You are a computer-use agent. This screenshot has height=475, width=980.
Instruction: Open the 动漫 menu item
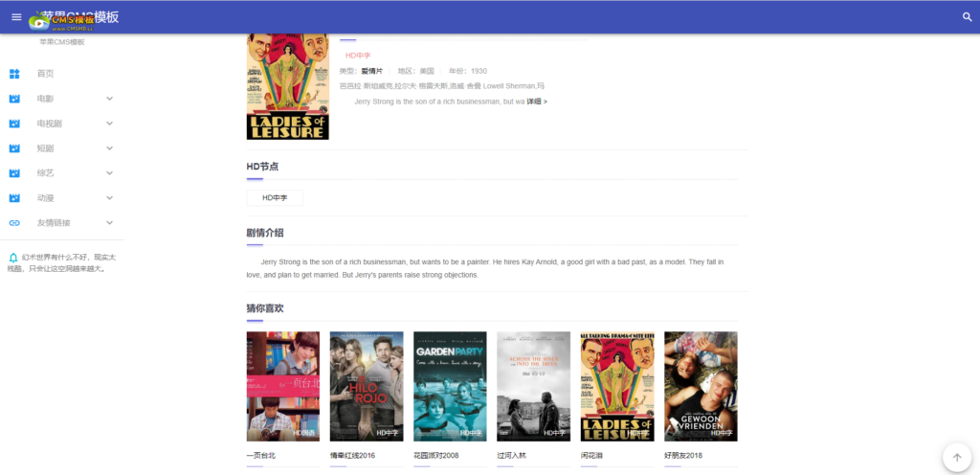click(45, 198)
